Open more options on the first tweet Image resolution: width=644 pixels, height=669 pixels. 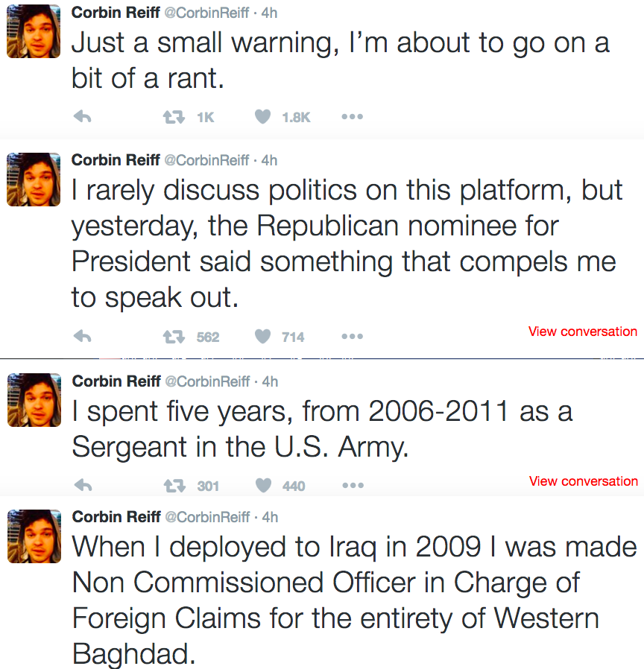coord(352,116)
